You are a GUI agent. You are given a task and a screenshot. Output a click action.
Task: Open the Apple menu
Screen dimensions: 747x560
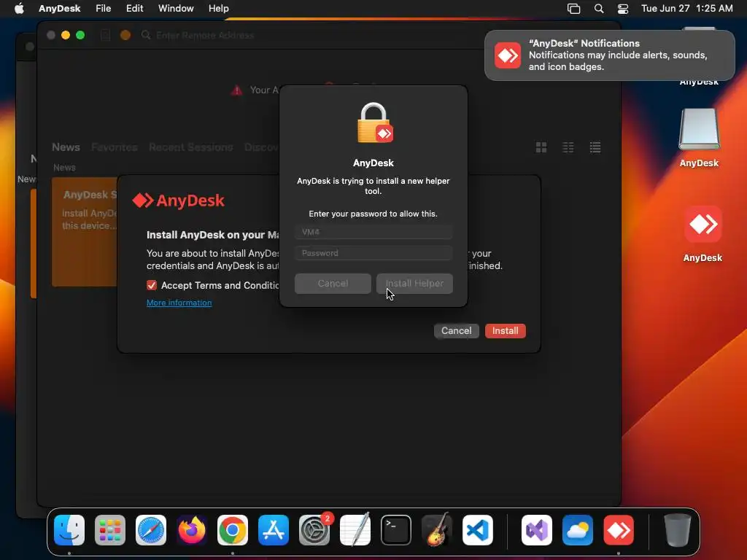[19, 9]
